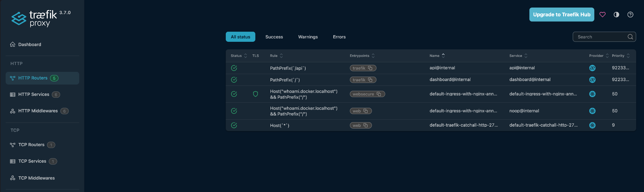This screenshot has height=192, width=644.
Task: Click Upgrade to Traefik Hub button
Action: [x=562, y=14]
